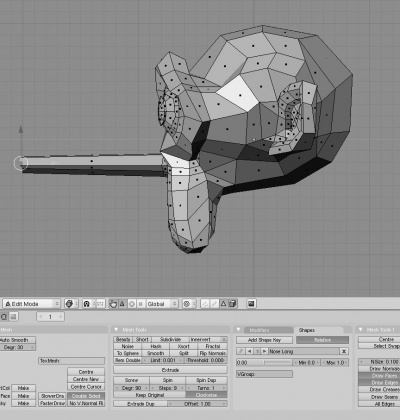Click the SlowerDraw button

coord(53,396)
